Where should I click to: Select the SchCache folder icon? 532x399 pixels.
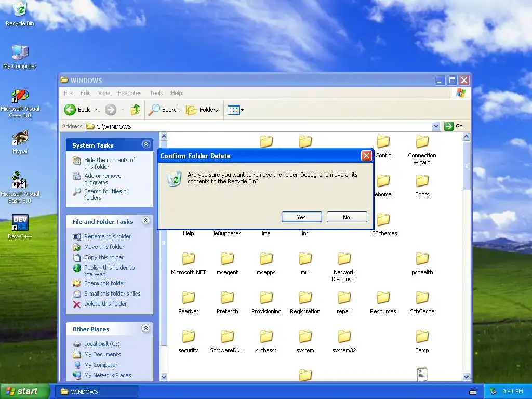[422, 298]
